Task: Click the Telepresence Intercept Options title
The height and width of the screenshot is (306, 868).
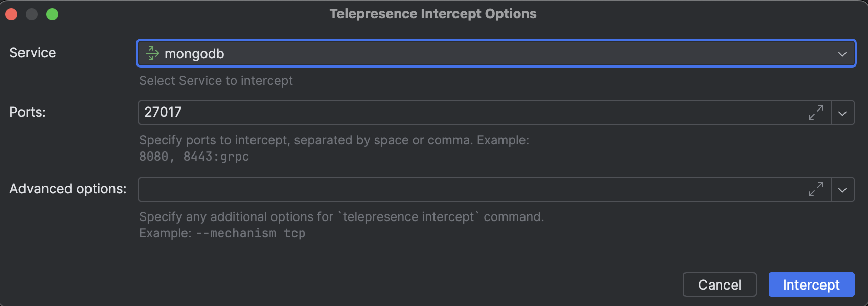Action: (433, 13)
